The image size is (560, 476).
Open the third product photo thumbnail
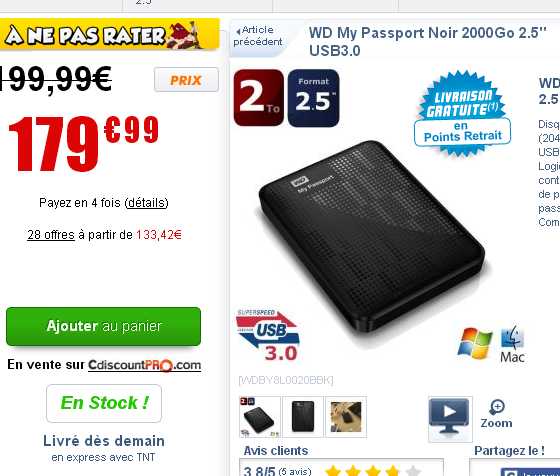(x=346, y=417)
